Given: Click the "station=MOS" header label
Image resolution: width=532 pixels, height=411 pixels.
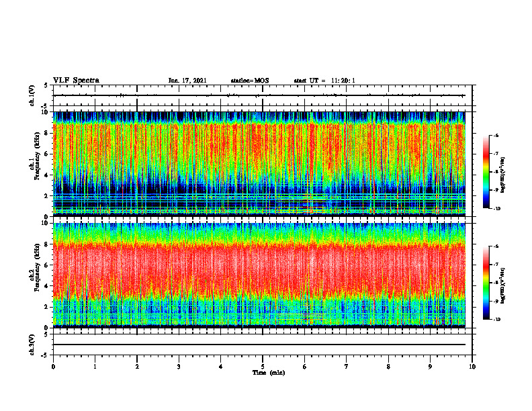Looking at the screenshot, I should (x=250, y=81).
